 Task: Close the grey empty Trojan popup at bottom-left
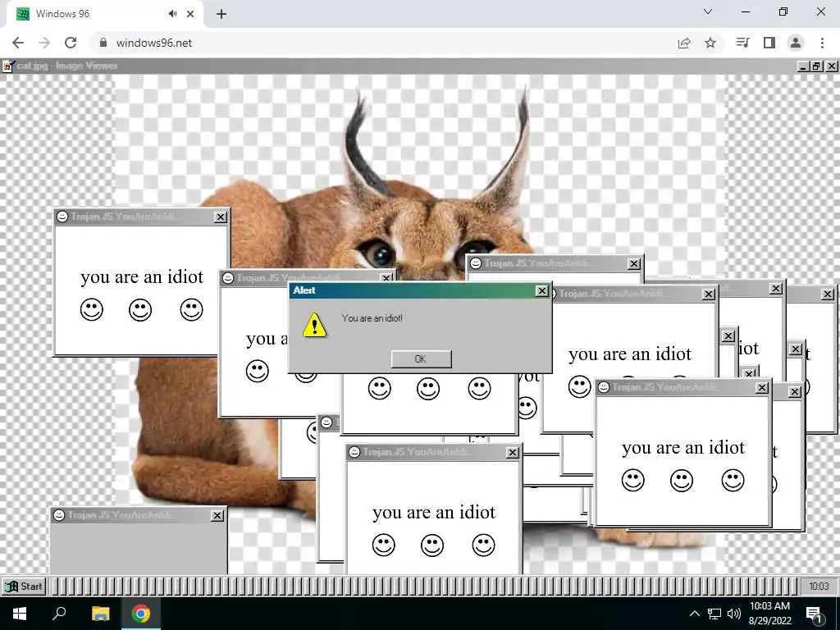217,515
